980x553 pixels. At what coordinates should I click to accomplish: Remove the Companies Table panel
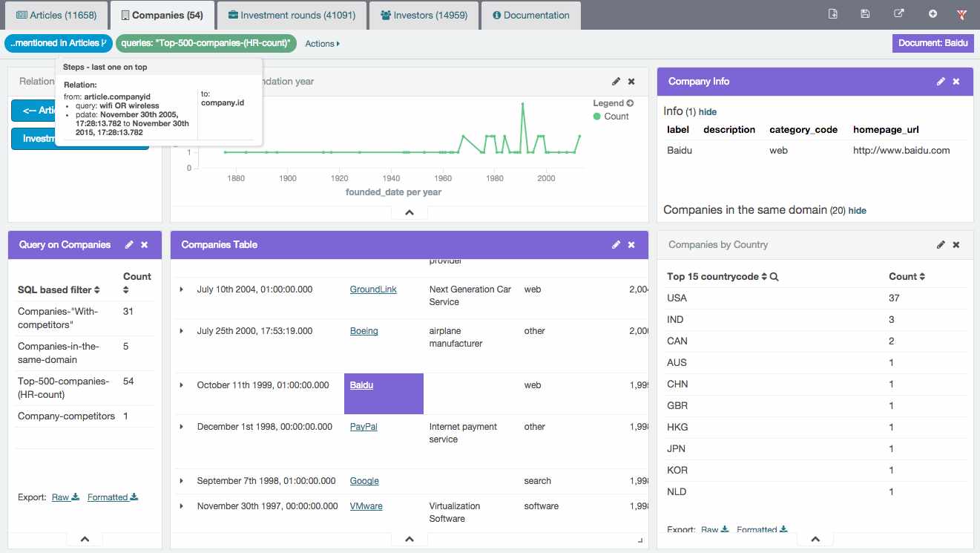click(631, 245)
